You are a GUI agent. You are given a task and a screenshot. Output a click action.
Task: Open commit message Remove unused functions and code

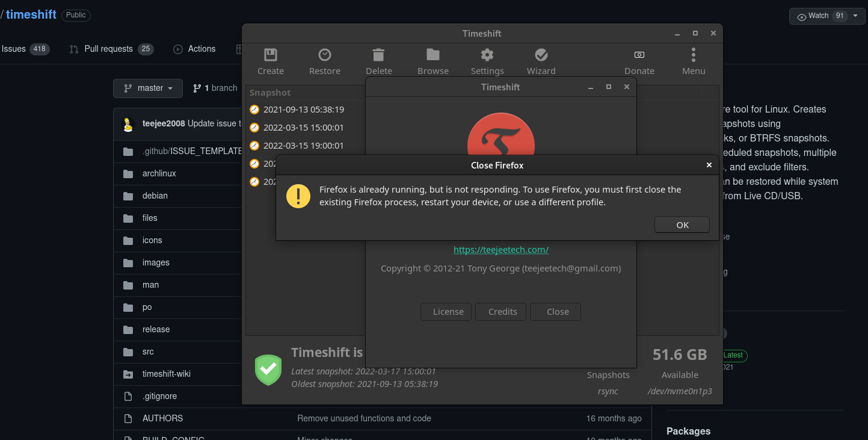(364, 418)
